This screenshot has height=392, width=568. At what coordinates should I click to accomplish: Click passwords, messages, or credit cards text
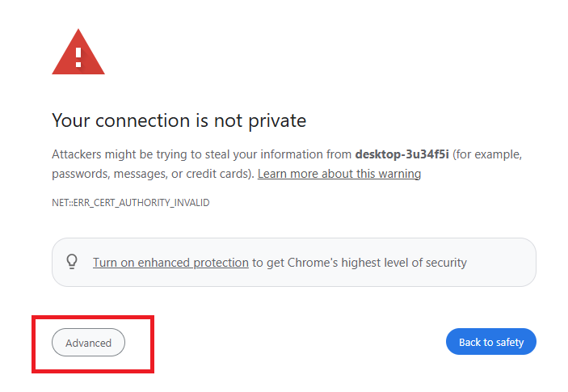click(151, 174)
